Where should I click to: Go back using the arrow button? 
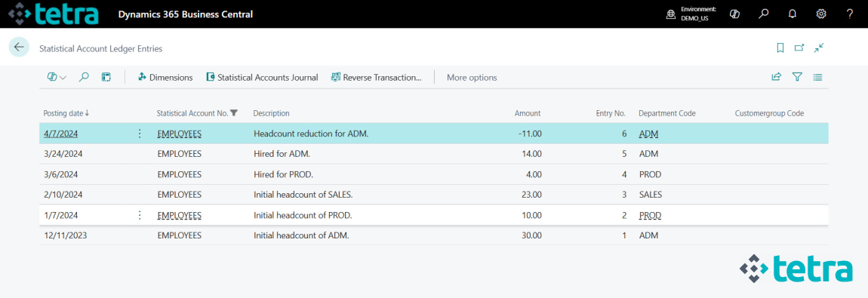click(x=19, y=48)
